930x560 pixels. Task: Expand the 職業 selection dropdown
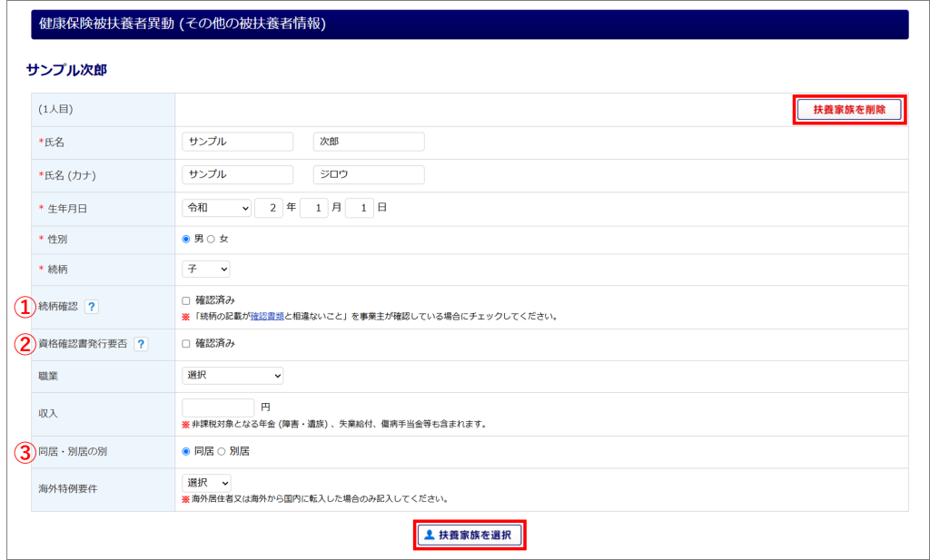(232, 375)
